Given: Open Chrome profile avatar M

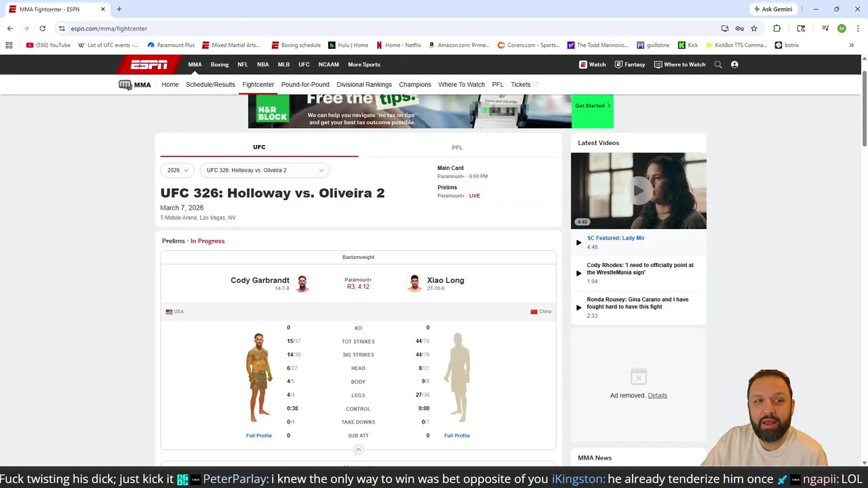Looking at the screenshot, I should tap(842, 28).
